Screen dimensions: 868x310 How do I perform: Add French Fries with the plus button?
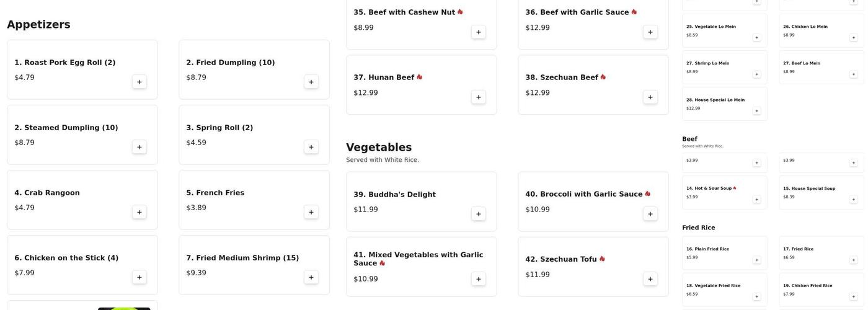click(311, 212)
